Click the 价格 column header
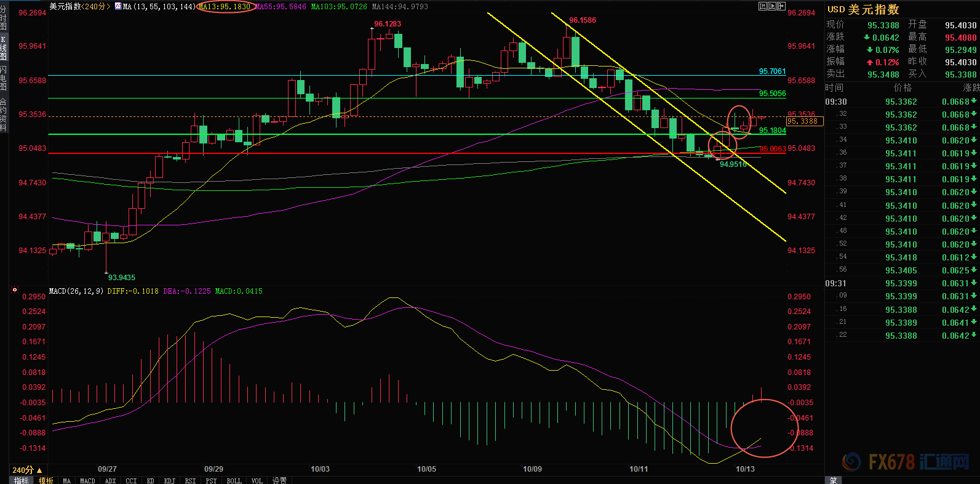 coord(902,88)
